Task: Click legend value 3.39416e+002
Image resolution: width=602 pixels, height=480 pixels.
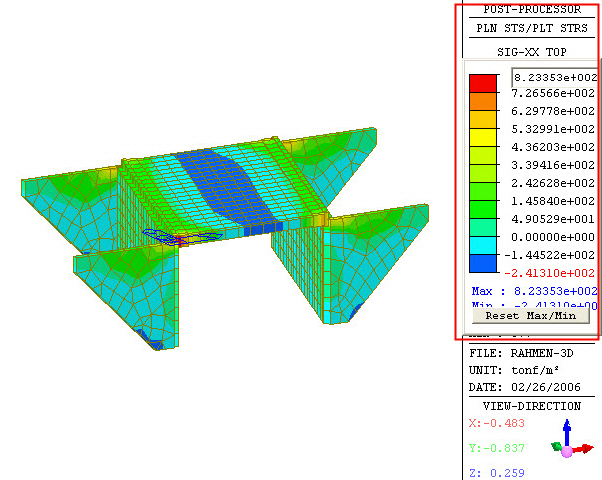Action: 553,165
